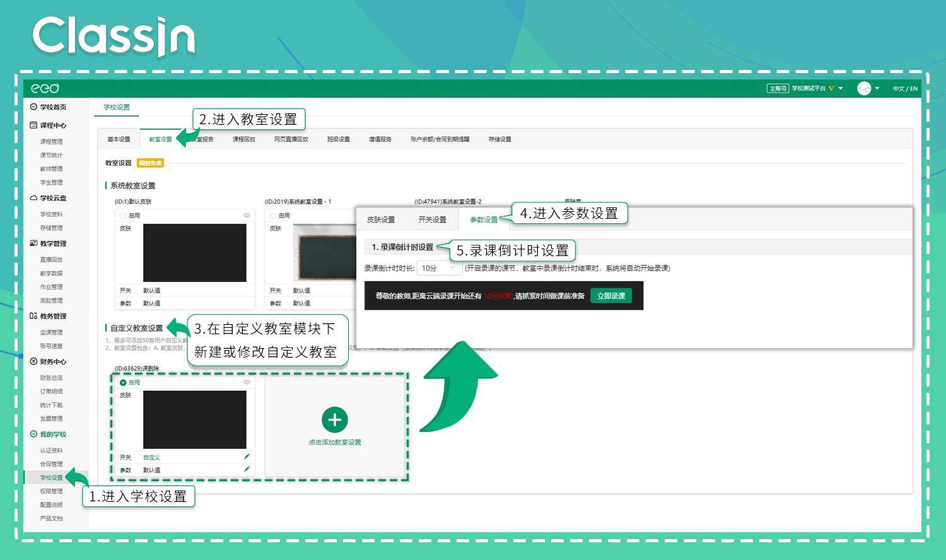Open 学校设置 in the sidebar
946x560 pixels.
(x=52, y=477)
